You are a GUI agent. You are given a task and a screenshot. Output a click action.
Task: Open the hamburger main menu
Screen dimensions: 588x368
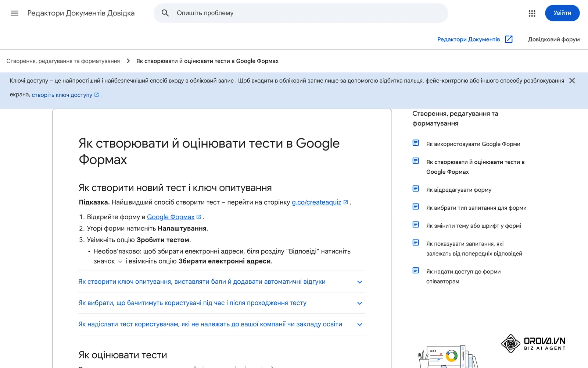(x=15, y=13)
